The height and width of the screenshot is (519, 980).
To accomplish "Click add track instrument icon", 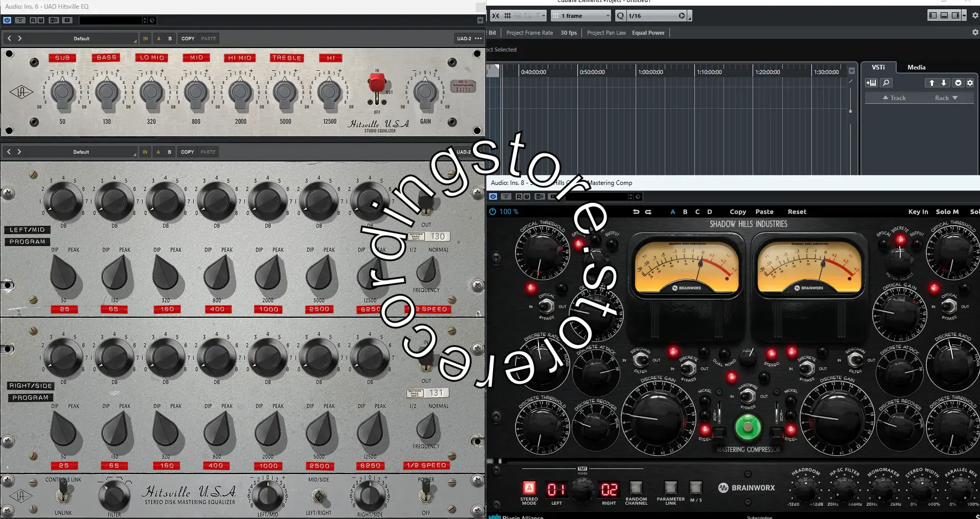I will coord(871,83).
